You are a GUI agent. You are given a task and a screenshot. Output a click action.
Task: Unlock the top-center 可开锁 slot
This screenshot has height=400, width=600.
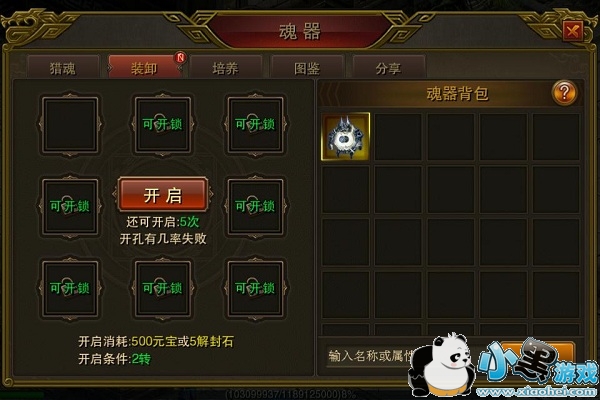click(163, 124)
